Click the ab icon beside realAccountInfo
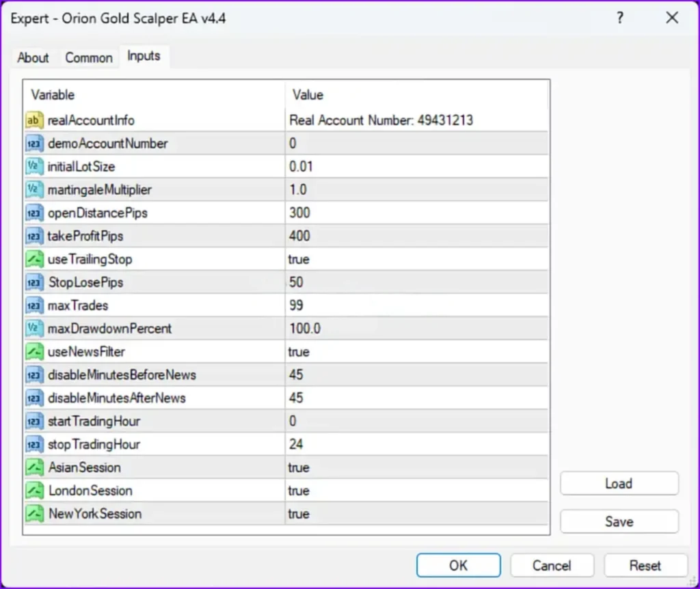The image size is (700, 589). [33, 120]
